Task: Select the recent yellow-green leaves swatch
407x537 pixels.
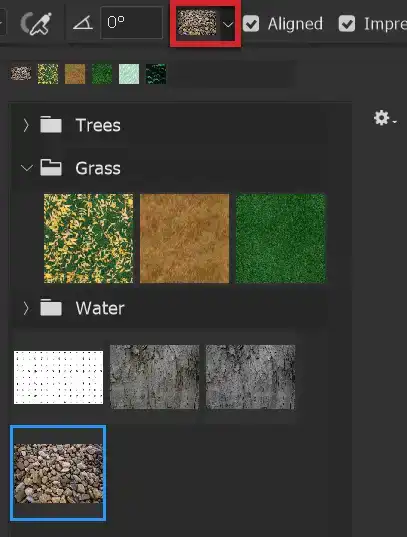Action: tap(48, 74)
